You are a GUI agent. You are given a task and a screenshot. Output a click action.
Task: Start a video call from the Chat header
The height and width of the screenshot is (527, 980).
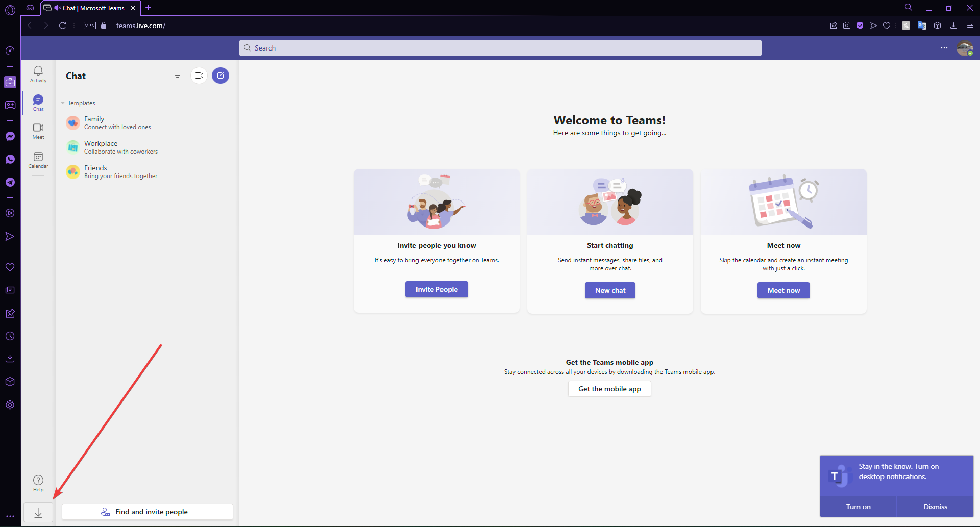pos(199,75)
